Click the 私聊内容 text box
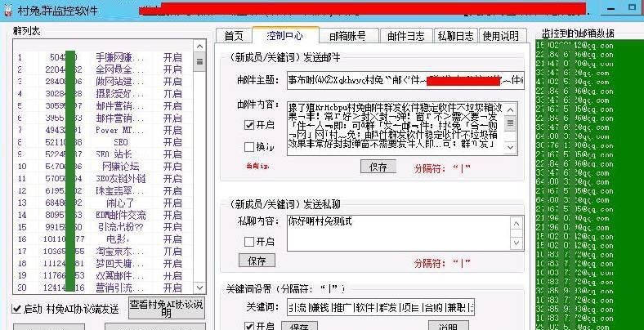This screenshot has height=330, width=644. click(399, 233)
